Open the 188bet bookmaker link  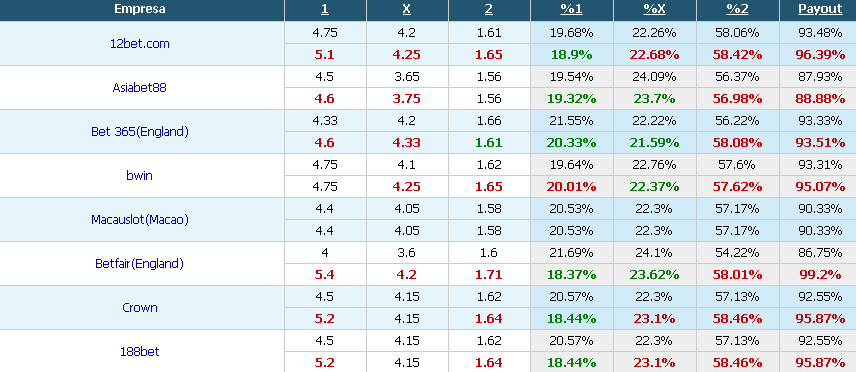pyautogui.click(x=140, y=351)
